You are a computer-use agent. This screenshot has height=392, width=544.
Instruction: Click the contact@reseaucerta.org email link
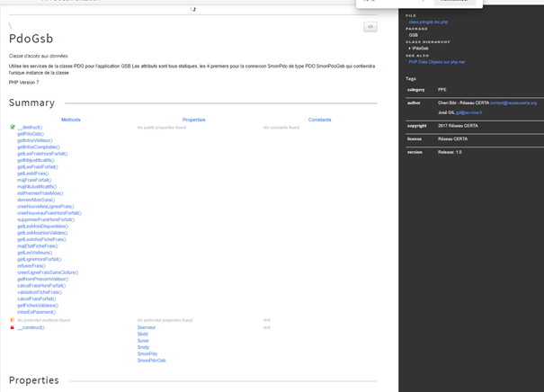(x=513, y=102)
